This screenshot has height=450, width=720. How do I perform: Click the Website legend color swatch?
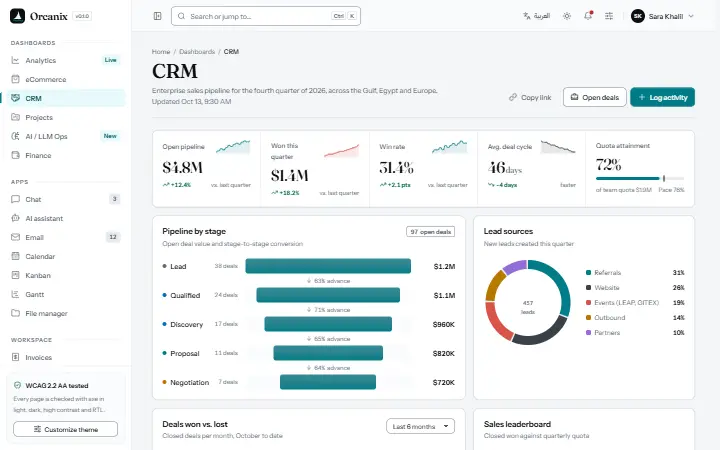[x=588, y=287]
